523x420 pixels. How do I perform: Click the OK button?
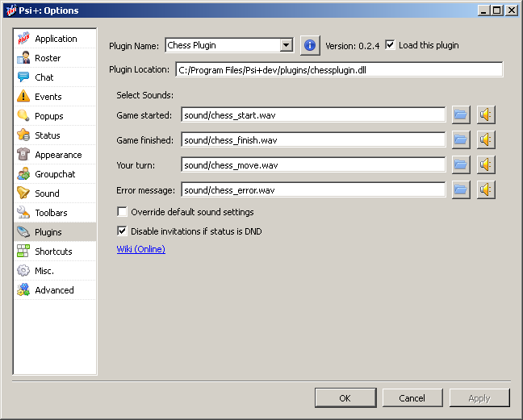(345, 397)
